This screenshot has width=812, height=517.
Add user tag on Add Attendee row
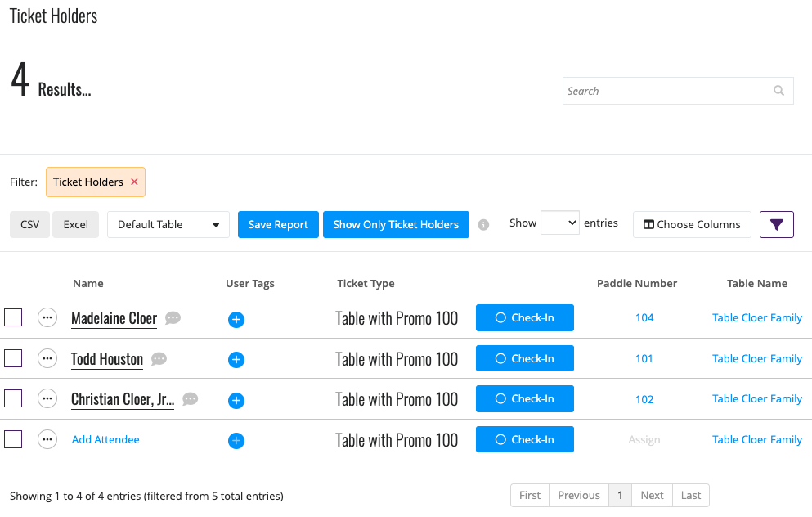[236, 441]
